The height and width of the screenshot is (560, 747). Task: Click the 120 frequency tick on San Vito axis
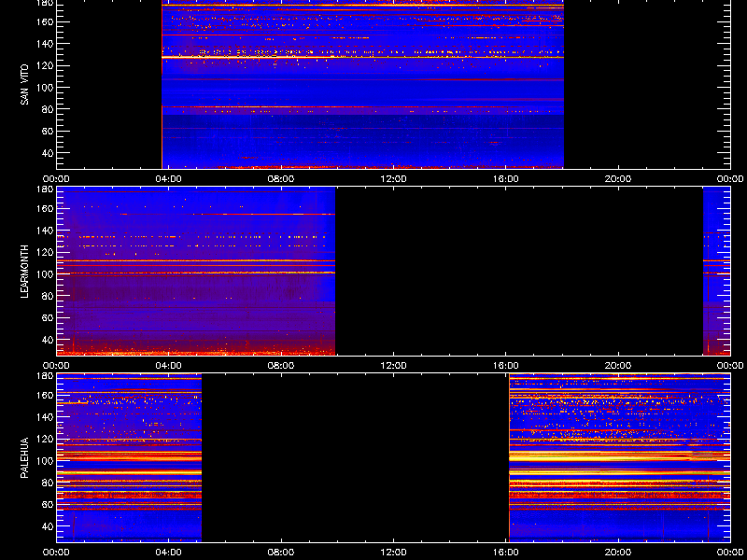coord(46,65)
